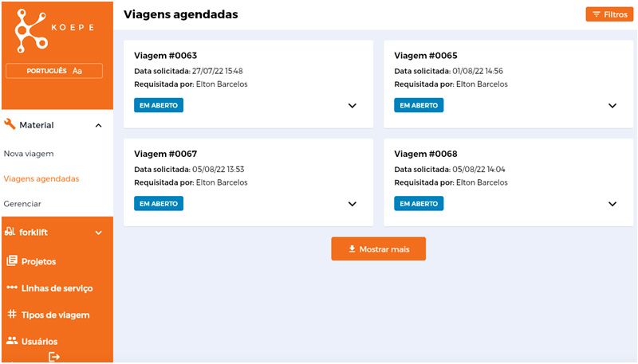The height and width of the screenshot is (364, 638).
Task: Collapse the Material section chevron
Action: click(98, 126)
